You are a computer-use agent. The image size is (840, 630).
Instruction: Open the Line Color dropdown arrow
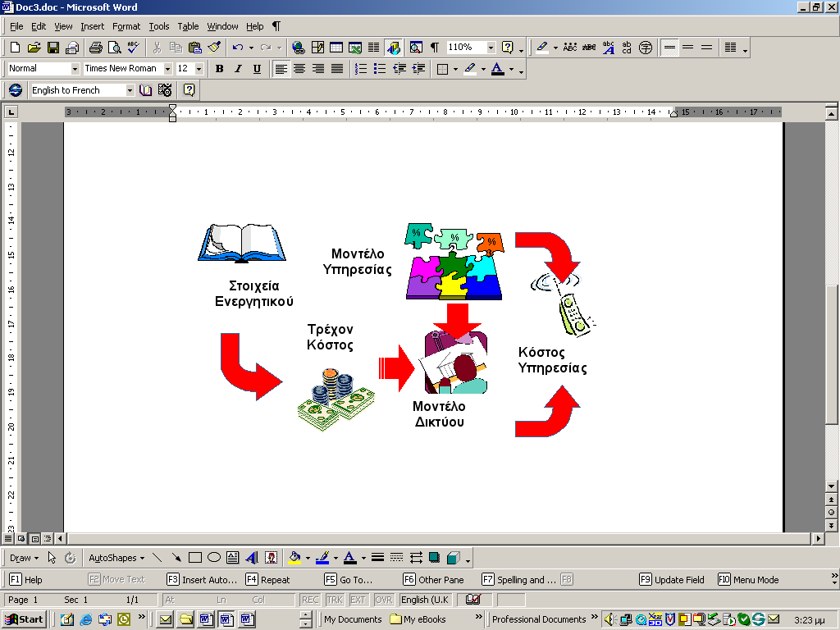coord(336,558)
